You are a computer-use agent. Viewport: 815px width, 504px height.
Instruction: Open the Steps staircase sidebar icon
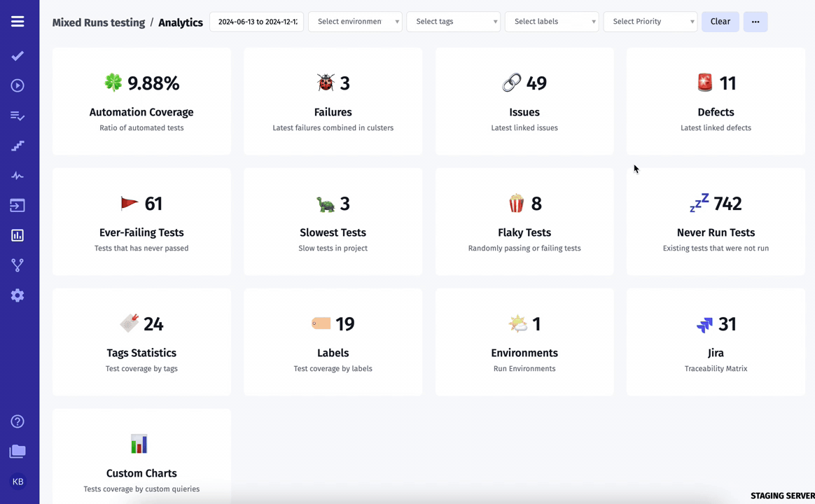click(18, 146)
